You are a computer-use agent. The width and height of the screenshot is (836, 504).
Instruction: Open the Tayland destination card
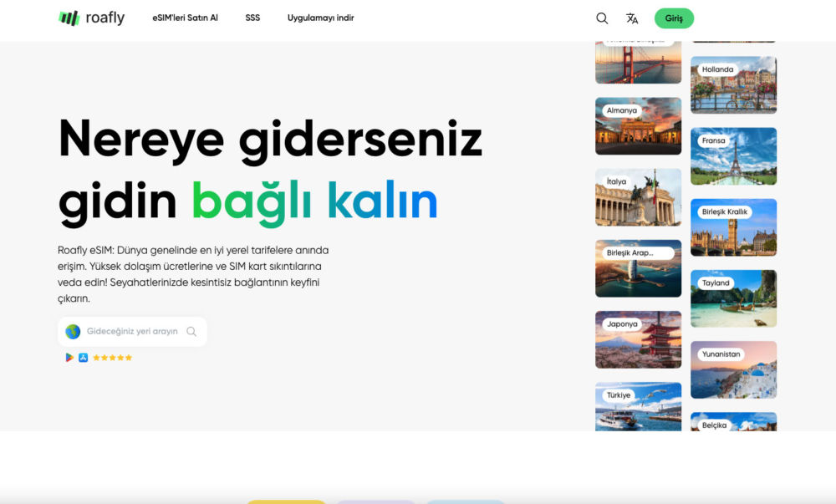click(733, 298)
